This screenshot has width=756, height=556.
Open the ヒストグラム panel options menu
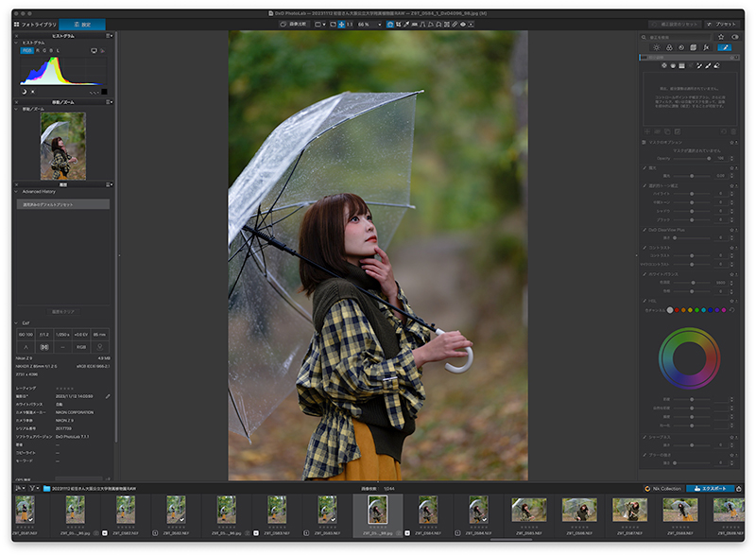110,36
